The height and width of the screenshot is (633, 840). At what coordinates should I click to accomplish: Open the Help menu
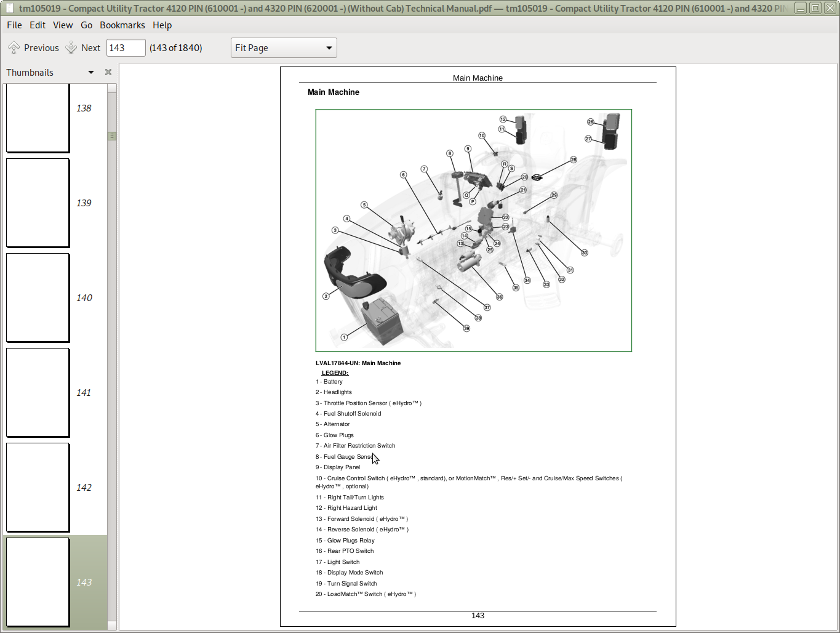(x=162, y=25)
